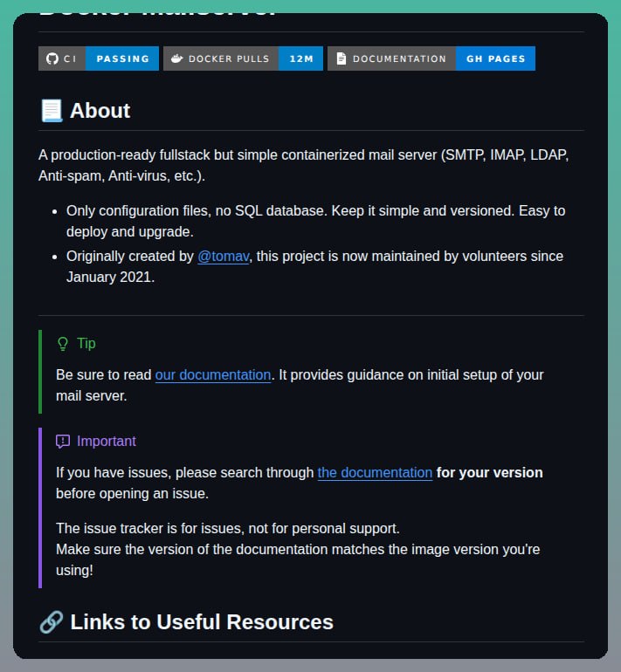
Task: Open the GH PAGES badge
Action: (x=495, y=58)
